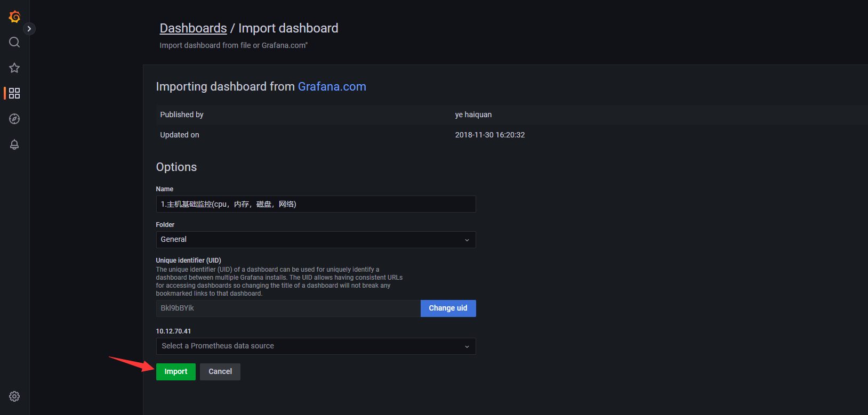Screen dimensions: 868x415
Task: Click the Updated on label
Action: click(180, 135)
